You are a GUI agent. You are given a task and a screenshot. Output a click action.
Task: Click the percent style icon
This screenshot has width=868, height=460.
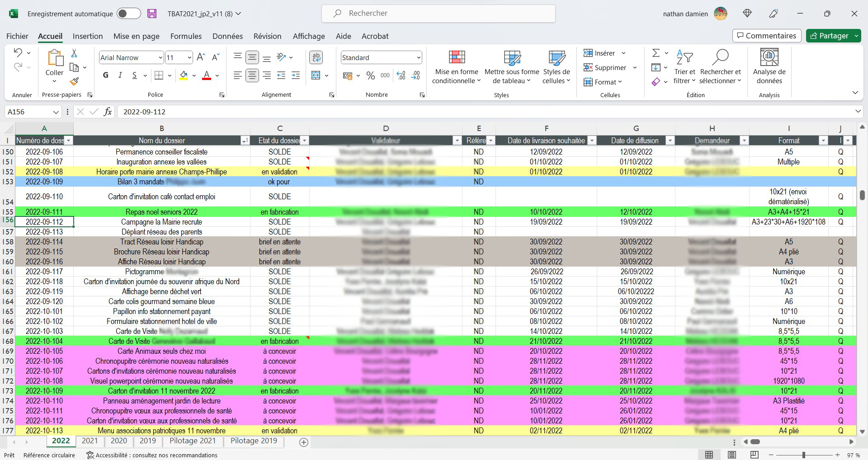pyautogui.click(x=371, y=75)
